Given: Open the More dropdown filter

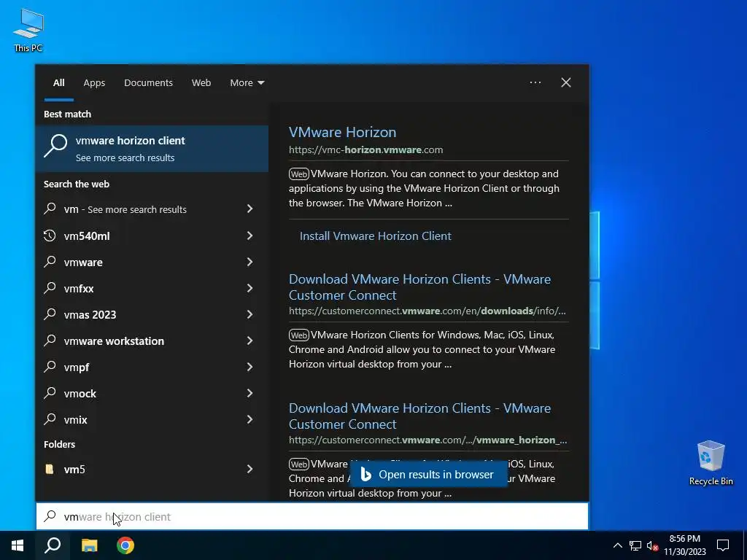Looking at the screenshot, I should [x=247, y=83].
